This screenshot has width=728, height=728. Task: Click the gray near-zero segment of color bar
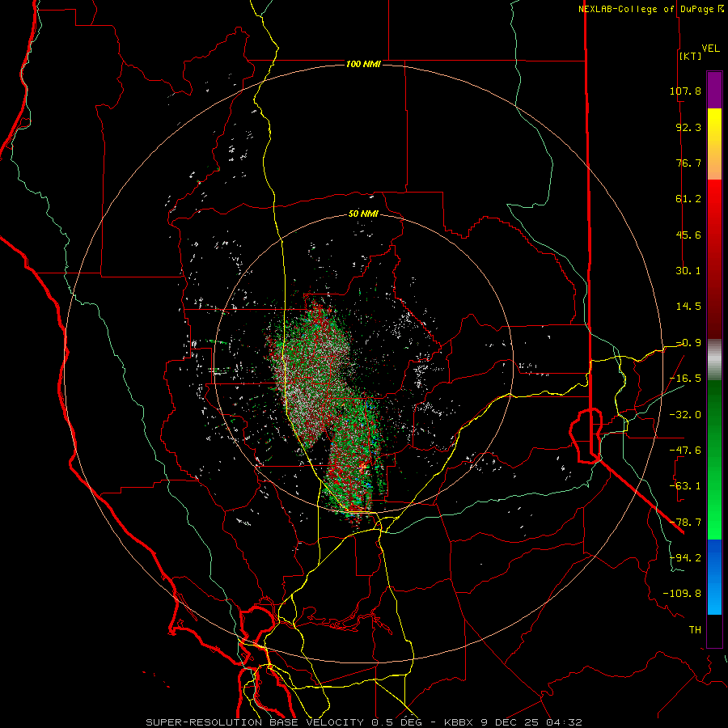coord(714,360)
